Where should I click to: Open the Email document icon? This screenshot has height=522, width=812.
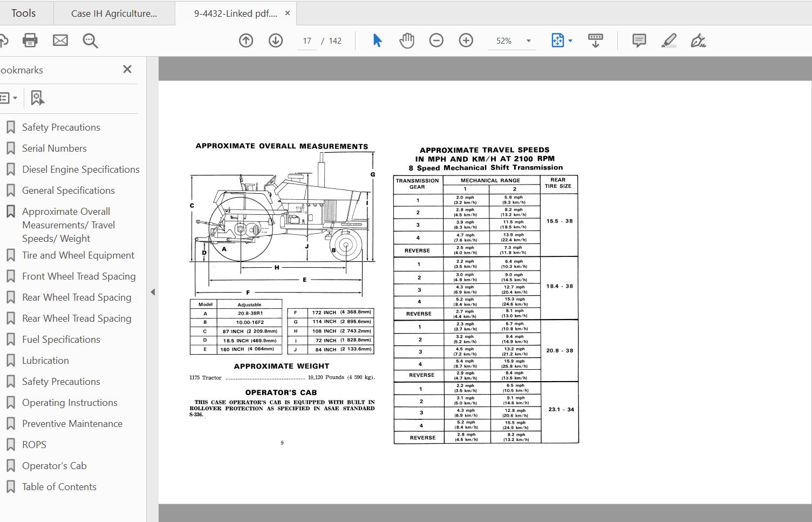60,40
